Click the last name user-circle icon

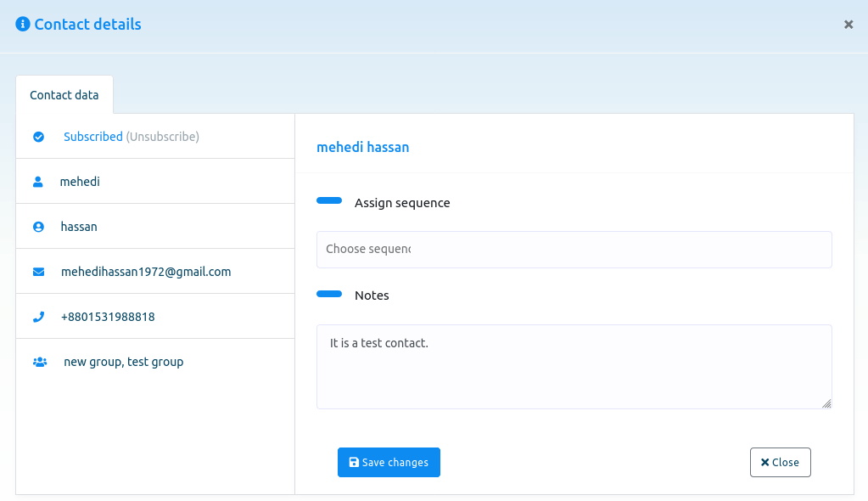(38, 228)
